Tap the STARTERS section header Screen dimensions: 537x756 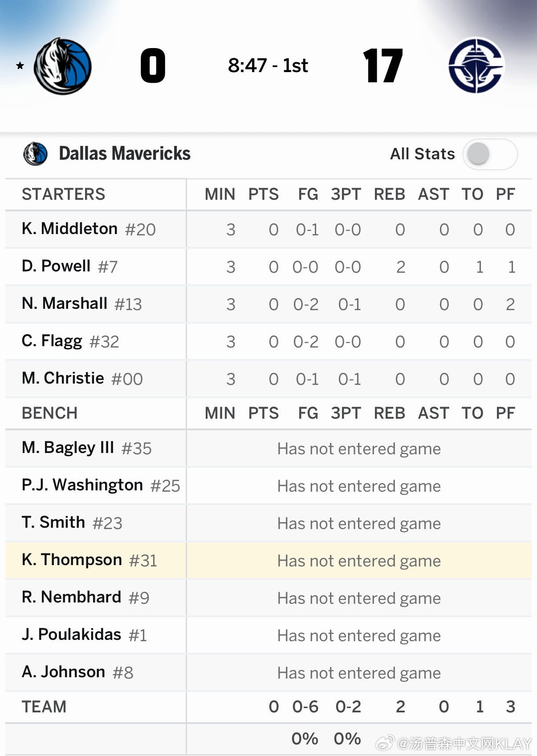pyautogui.click(x=64, y=194)
